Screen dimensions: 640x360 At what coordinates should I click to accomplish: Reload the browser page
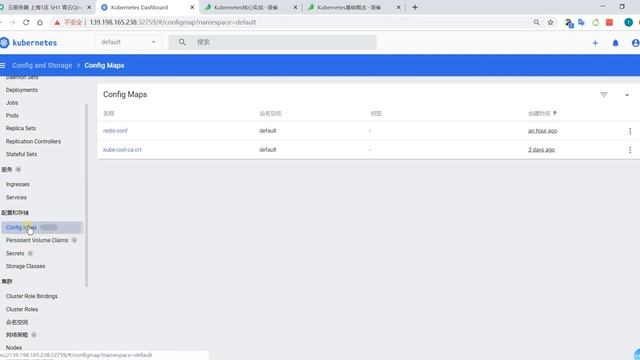26,22
